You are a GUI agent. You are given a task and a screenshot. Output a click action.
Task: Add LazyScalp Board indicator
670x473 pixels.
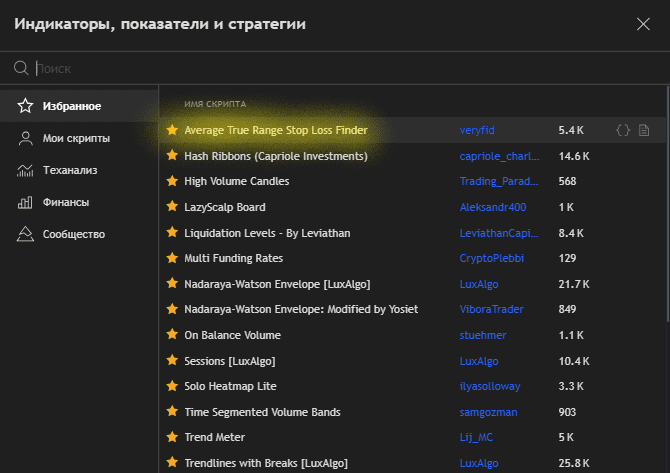coord(225,207)
